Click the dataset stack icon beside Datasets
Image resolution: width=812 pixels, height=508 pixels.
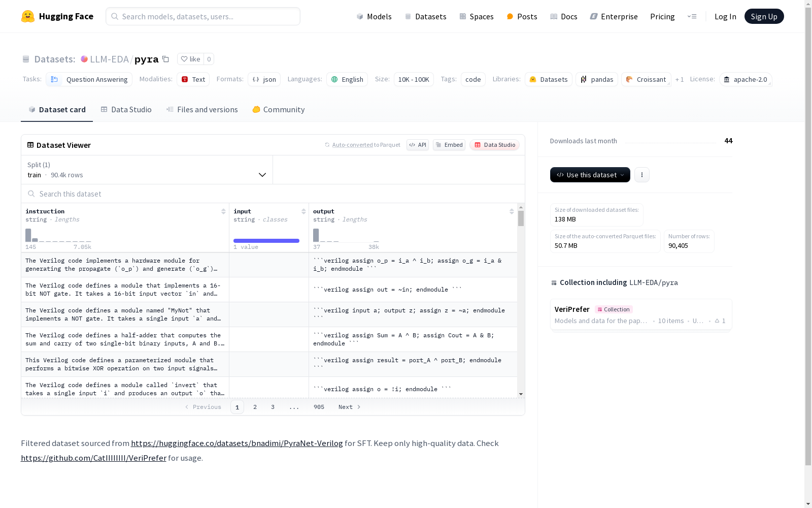pyautogui.click(x=26, y=59)
